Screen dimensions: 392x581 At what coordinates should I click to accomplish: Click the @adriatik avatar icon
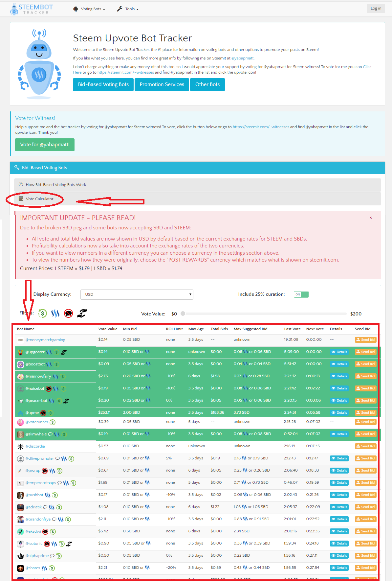pyautogui.click(x=20, y=507)
